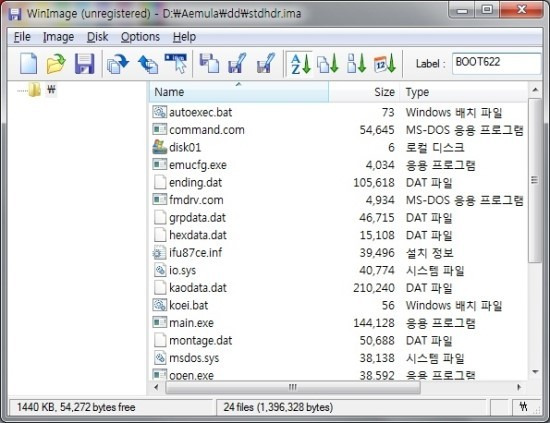This screenshot has width=550, height=423.
Task: Click the disk01 drive icon
Action: (x=160, y=147)
